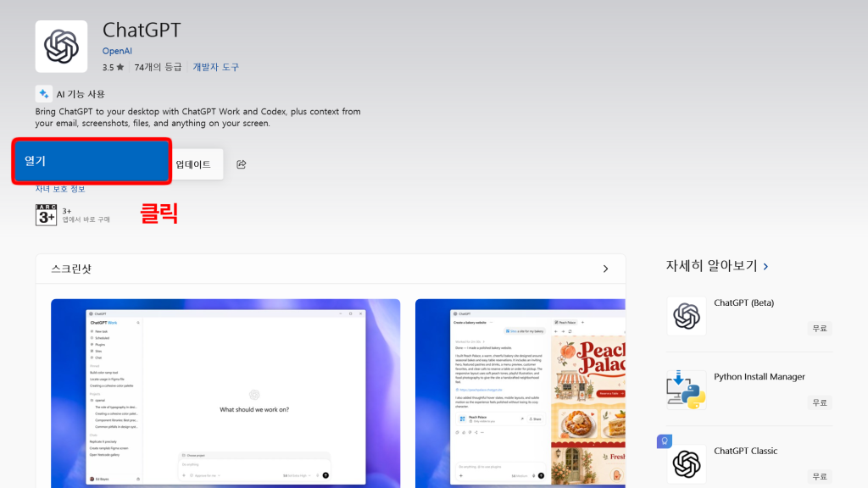The width and height of the screenshot is (868, 488).
Task: Click the chevron next to 자세히 알아보기
Action: [x=765, y=267]
